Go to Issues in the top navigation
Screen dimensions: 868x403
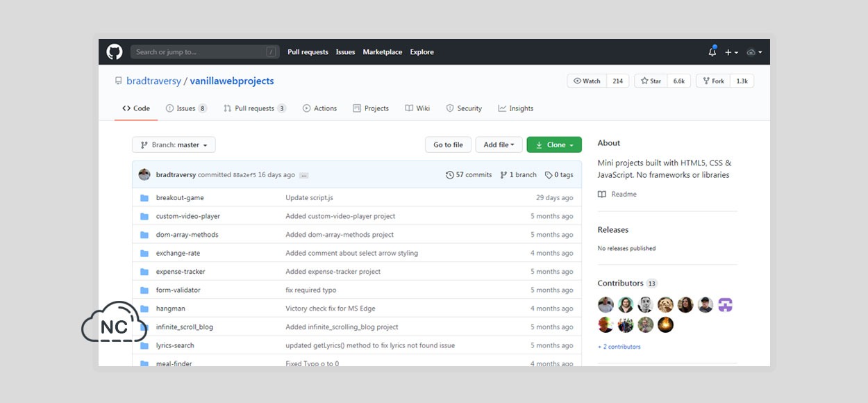pos(345,52)
